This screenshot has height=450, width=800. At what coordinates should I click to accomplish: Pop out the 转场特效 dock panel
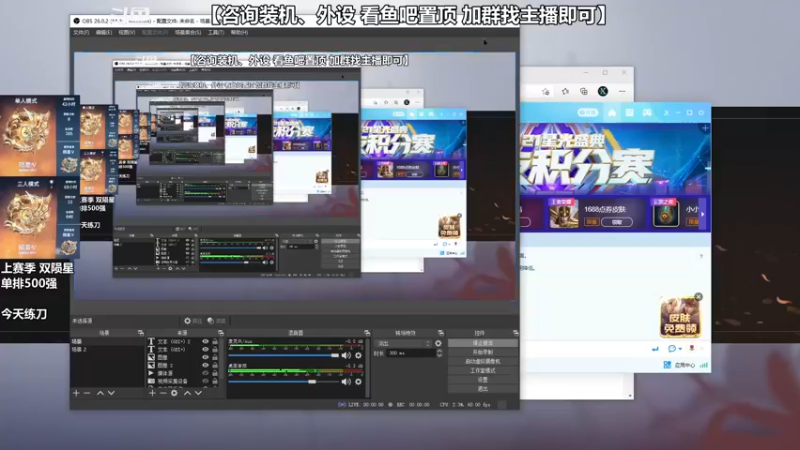(441, 333)
